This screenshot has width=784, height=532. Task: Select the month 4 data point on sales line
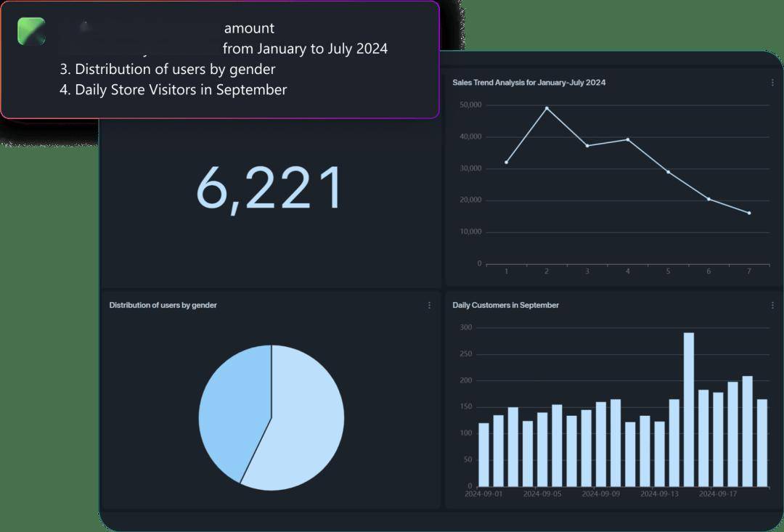(x=627, y=139)
